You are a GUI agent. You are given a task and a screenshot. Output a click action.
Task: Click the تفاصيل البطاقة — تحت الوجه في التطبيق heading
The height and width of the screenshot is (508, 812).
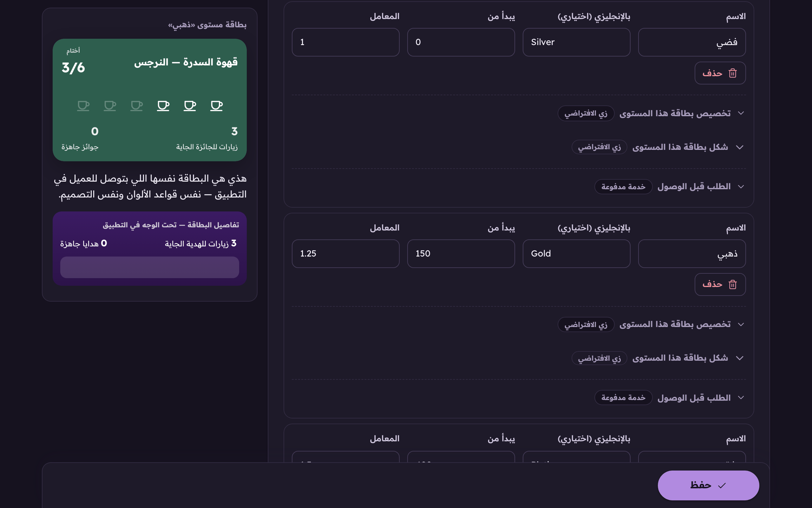pyautogui.click(x=171, y=225)
